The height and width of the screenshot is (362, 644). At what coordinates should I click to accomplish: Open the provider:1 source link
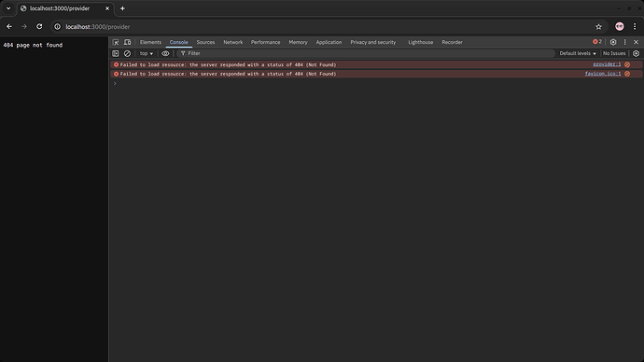[607, 64]
